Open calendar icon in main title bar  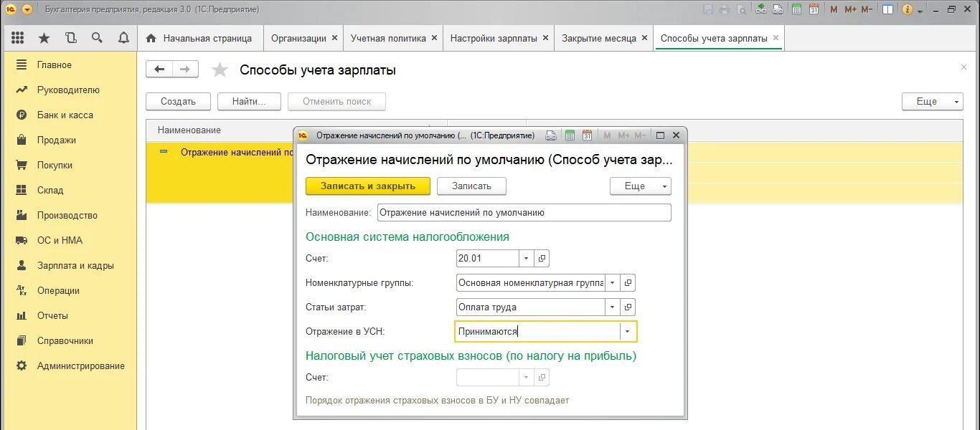pyautogui.click(x=814, y=9)
